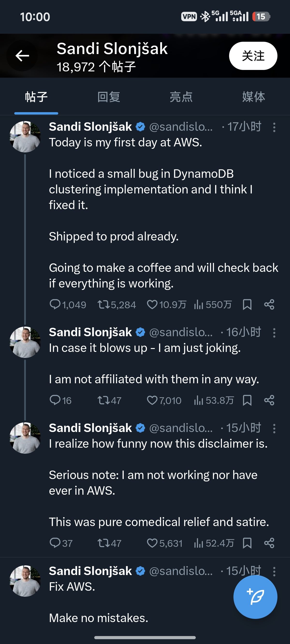Reply to the first AWS post
This screenshot has width=290, height=644.
[55, 304]
